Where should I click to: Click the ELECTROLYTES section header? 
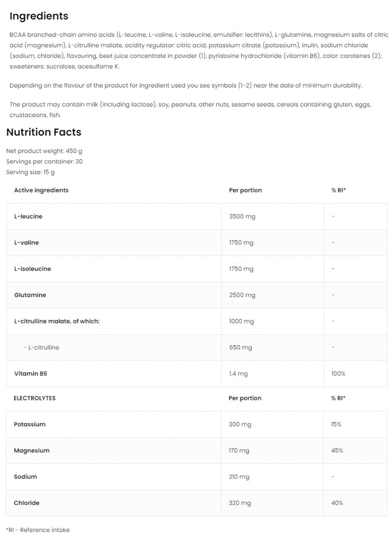[34, 398]
